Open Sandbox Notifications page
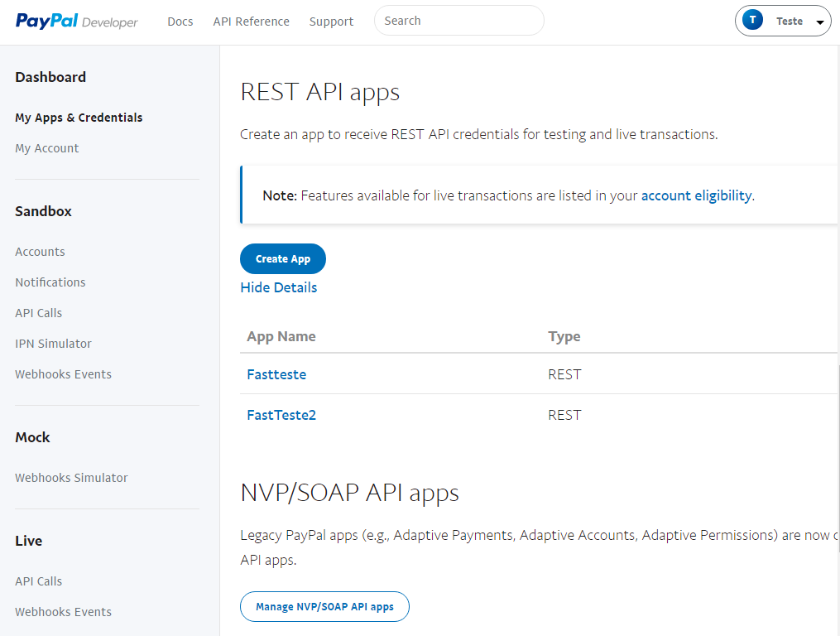840x636 pixels. 50,282
